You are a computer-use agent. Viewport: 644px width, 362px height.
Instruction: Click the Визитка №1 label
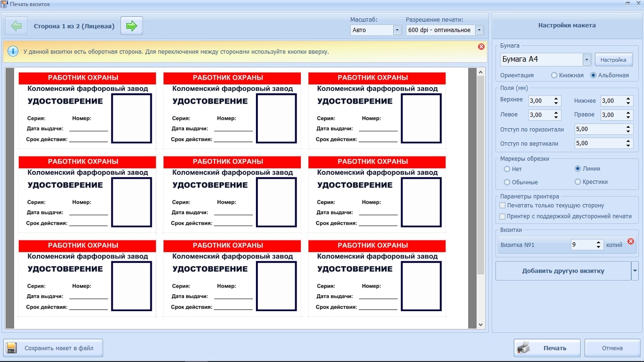(518, 245)
